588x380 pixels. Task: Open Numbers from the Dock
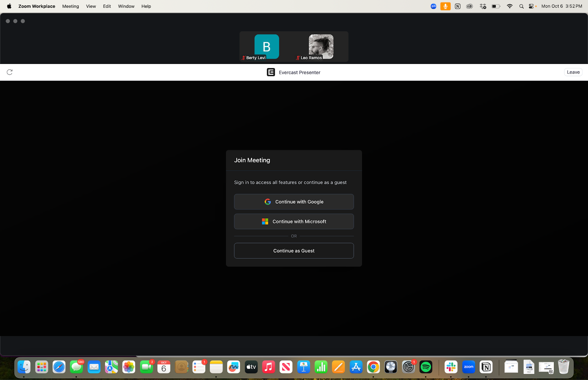(321, 367)
